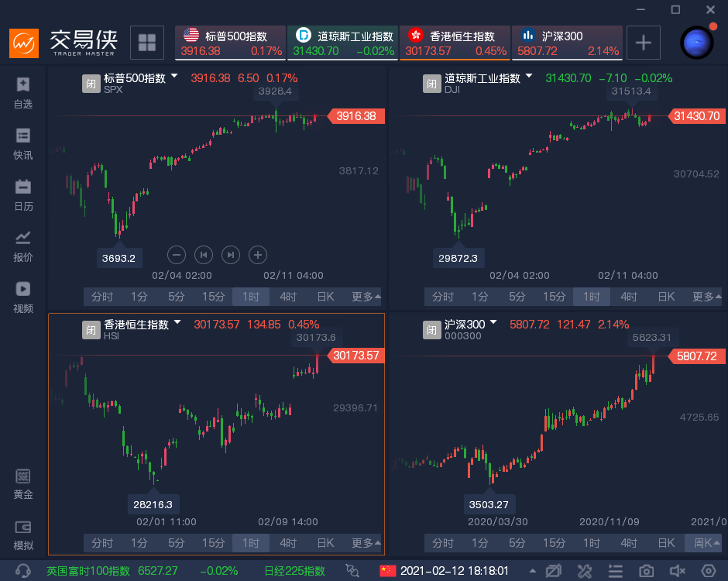The image size is (728, 581).
Task: Click the crossed-out screen icon in status bar
Action: pos(554,570)
